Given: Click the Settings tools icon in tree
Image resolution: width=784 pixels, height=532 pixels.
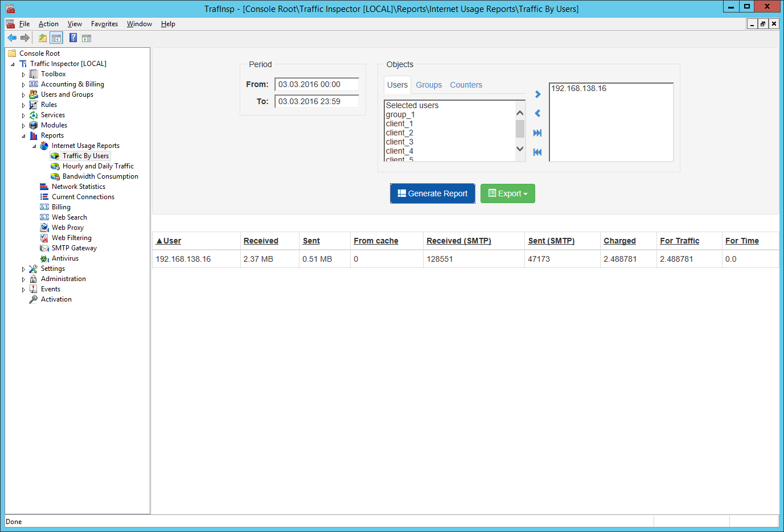Looking at the screenshot, I should coord(34,269).
